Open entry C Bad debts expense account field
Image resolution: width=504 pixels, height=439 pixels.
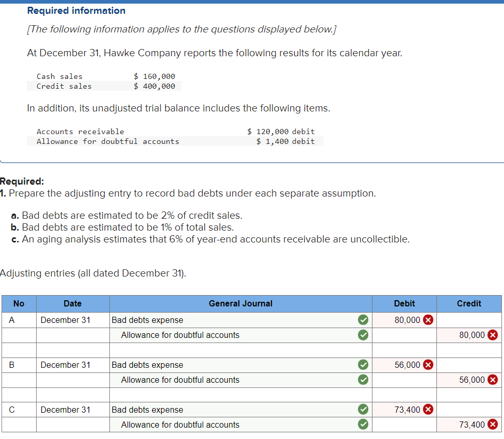(241, 410)
